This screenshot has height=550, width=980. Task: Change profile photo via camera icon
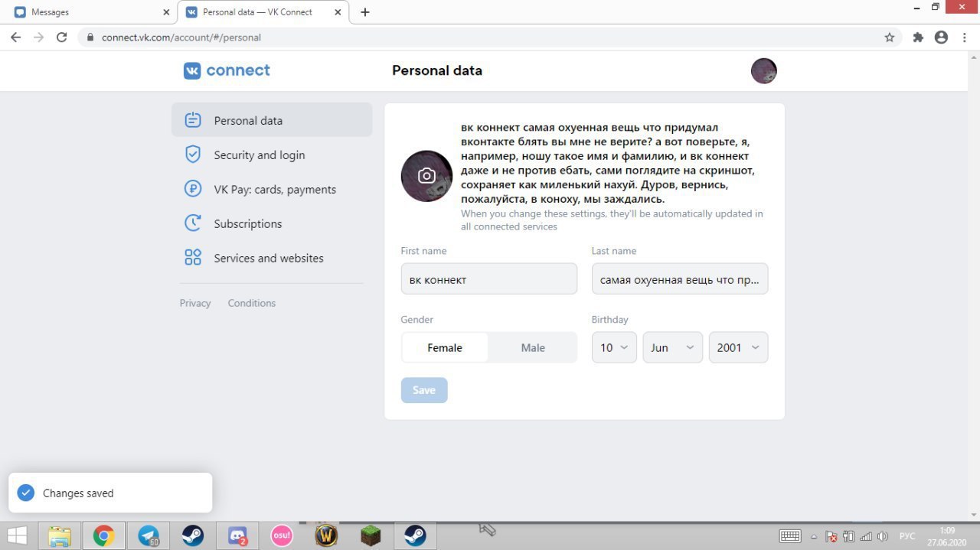426,176
